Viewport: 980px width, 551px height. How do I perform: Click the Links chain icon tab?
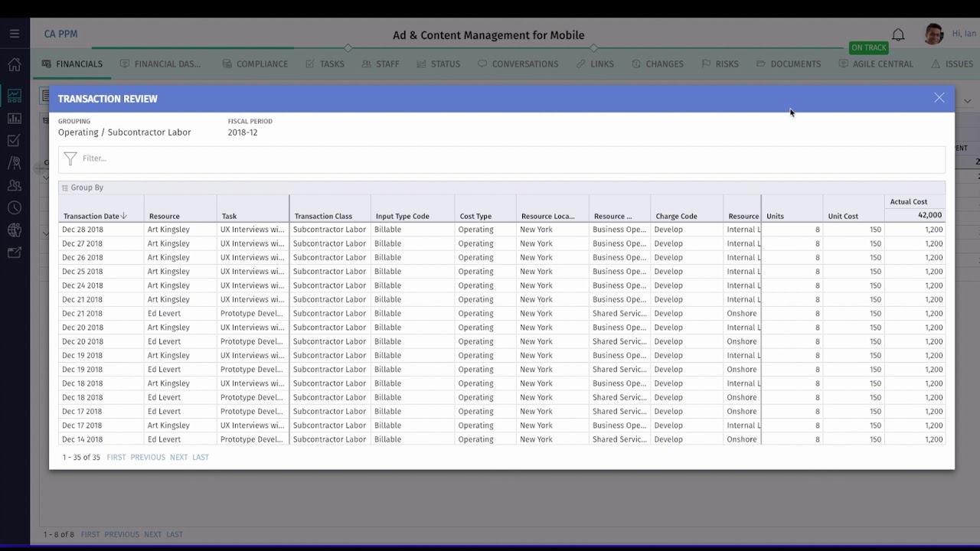(581, 64)
